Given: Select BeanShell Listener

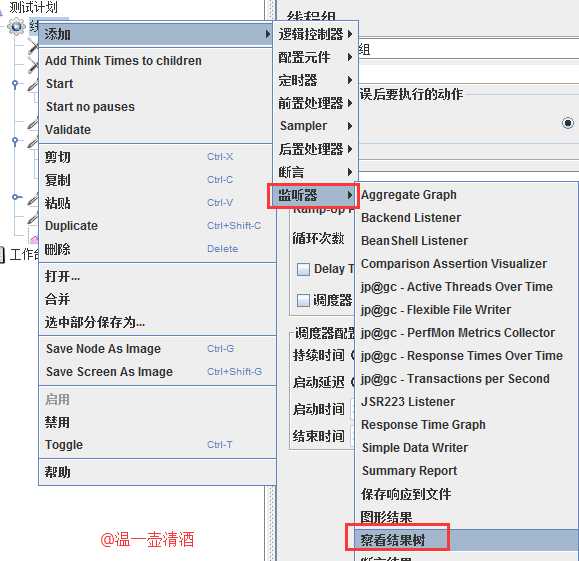Looking at the screenshot, I should point(466,241).
